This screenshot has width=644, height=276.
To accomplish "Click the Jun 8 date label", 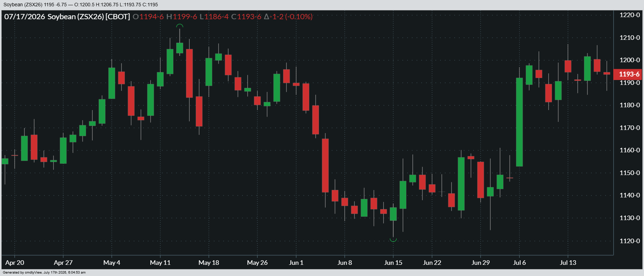I will (345, 263).
